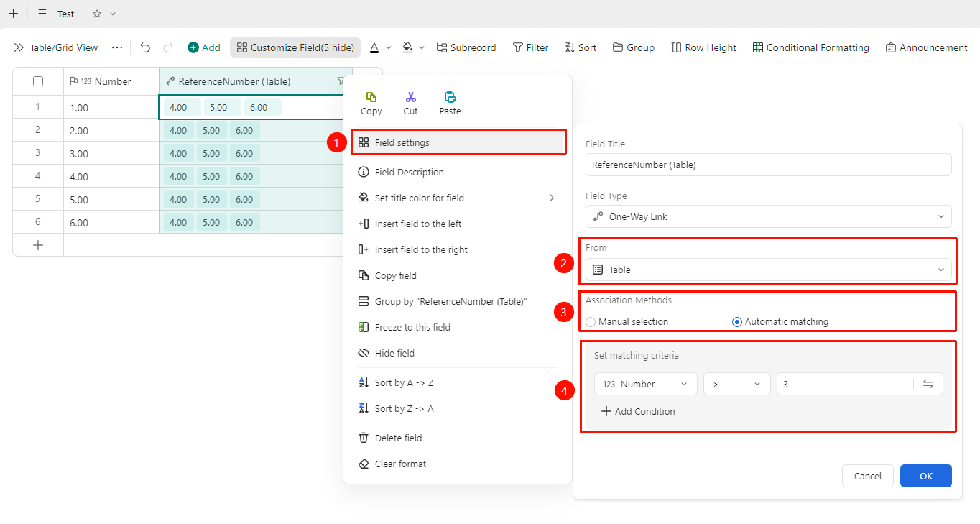Expand the dropdown arrow next to star

point(113,14)
